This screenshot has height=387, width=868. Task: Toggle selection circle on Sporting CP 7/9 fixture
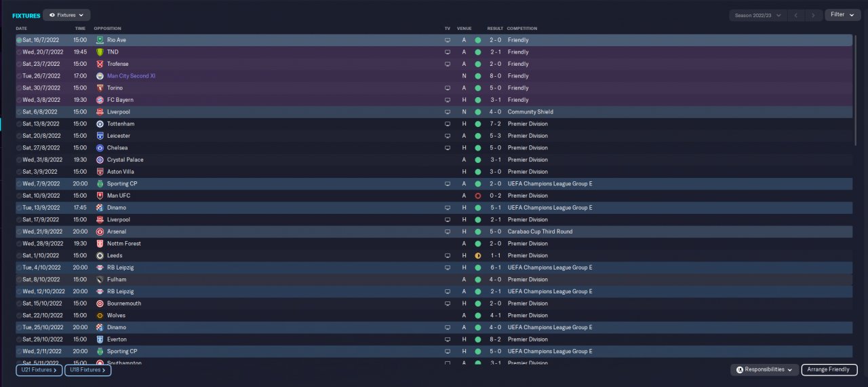pos(19,184)
